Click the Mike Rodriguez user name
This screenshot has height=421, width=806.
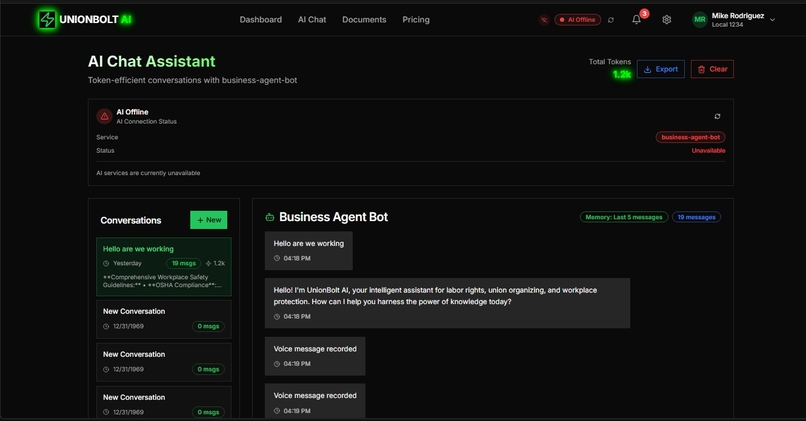pyautogui.click(x=738, y=15)
